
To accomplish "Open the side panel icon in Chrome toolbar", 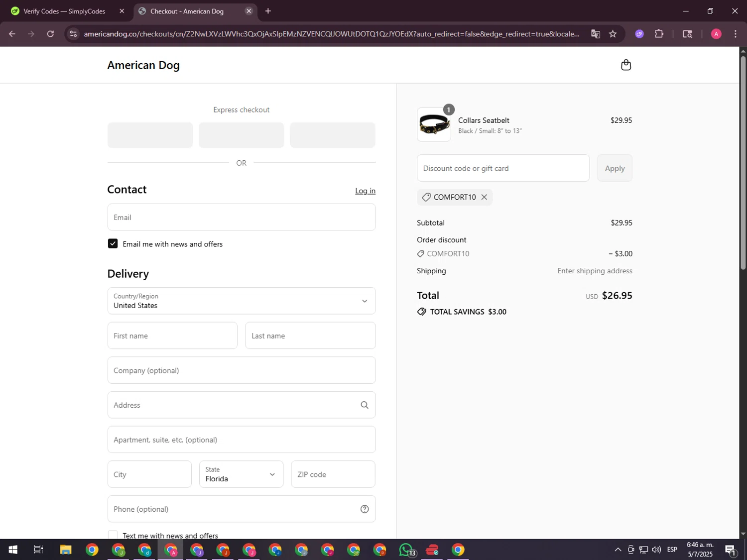I will [687, 34].
